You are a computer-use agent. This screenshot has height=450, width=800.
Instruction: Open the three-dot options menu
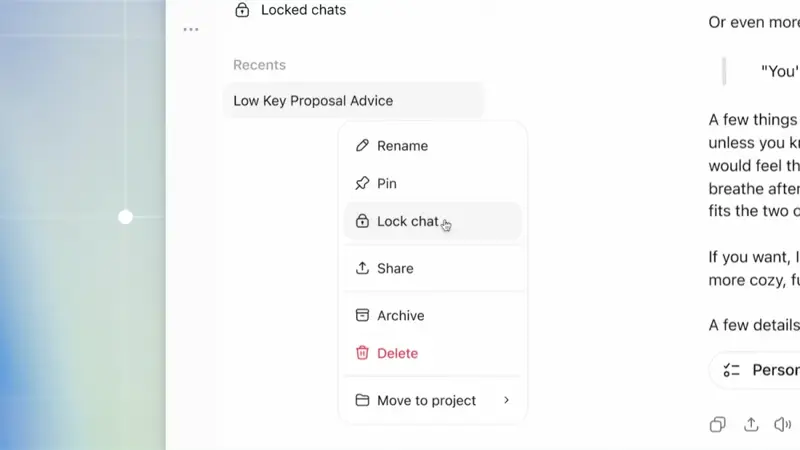(191, 30)
